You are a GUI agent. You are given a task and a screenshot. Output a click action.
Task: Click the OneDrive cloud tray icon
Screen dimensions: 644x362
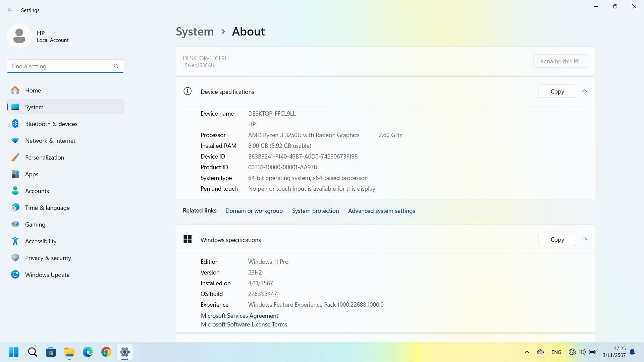click(x=540, y=352)
